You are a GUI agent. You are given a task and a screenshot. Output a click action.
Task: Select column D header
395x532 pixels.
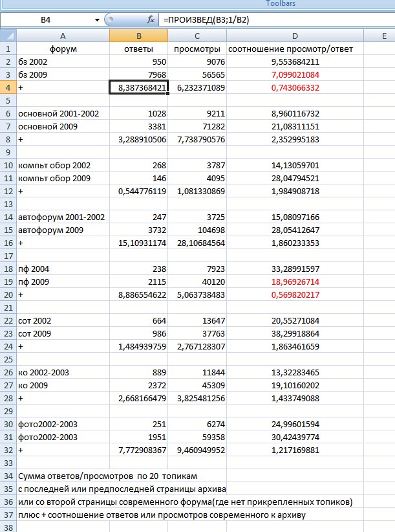(x=295, y=36)
